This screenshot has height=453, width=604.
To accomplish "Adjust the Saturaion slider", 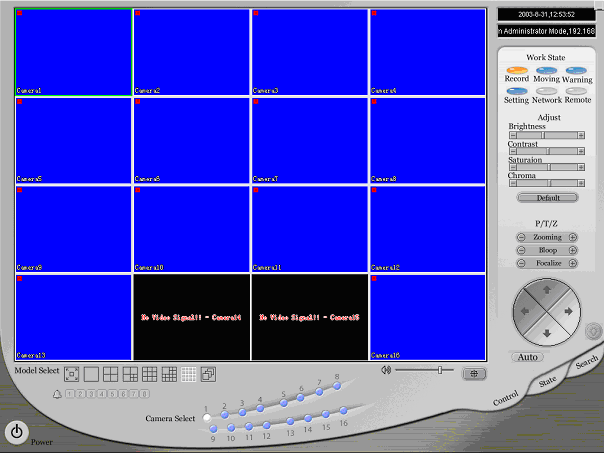I will click(x=547, y=167).
